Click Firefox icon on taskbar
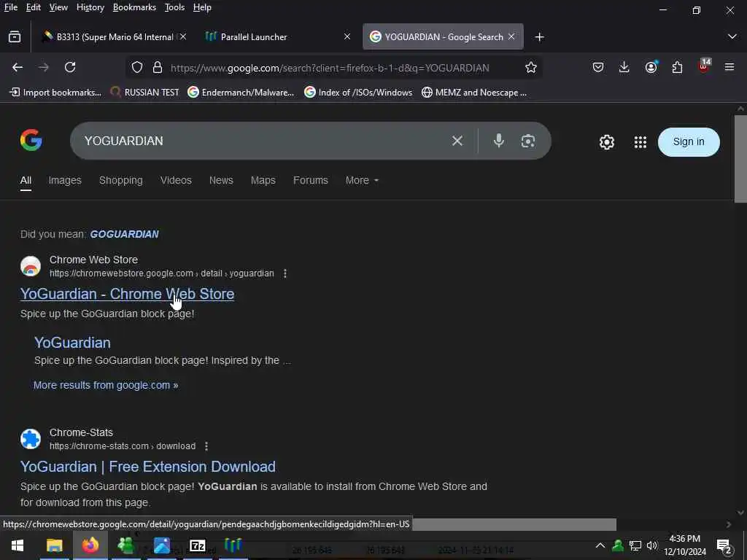 pos(90,545)
